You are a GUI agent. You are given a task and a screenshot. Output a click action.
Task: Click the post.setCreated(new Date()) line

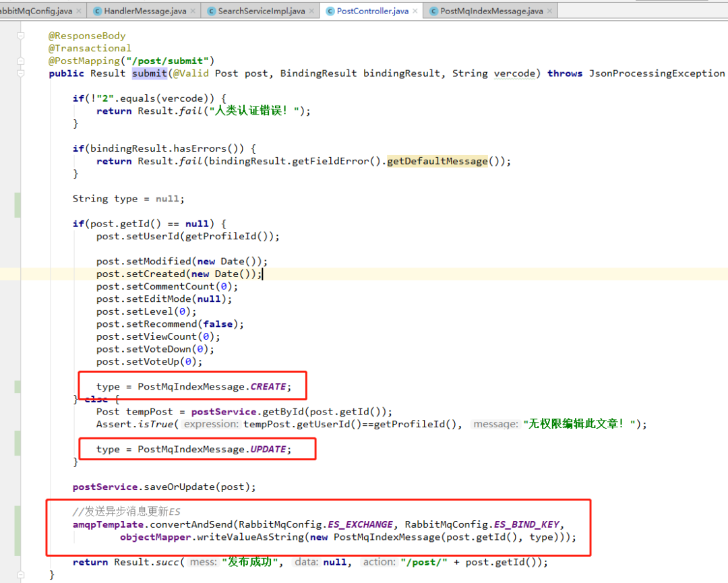coord(179,274)
